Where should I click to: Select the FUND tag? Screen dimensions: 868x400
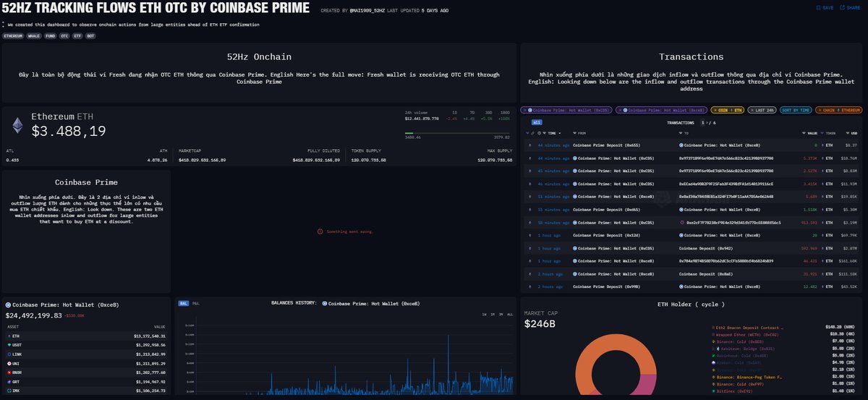point(51,35)
